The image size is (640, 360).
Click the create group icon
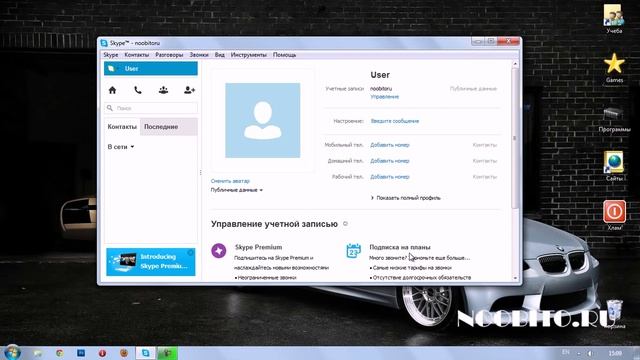163,90
